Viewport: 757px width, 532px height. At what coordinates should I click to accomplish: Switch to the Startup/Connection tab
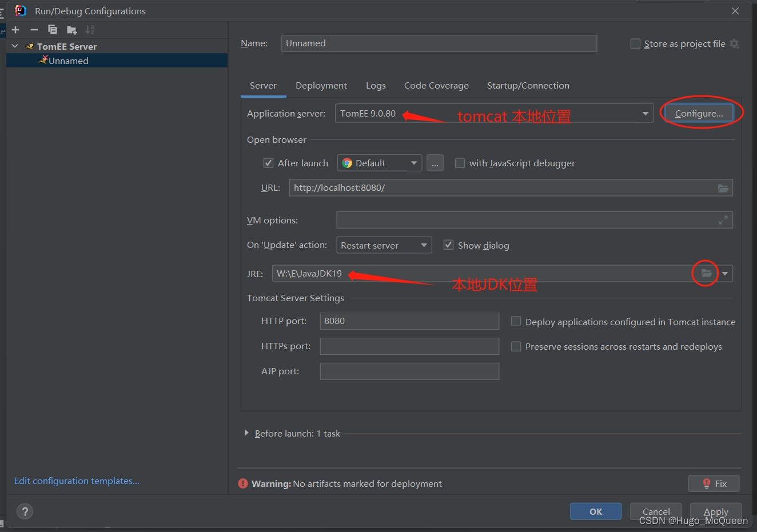click(528, 86)
